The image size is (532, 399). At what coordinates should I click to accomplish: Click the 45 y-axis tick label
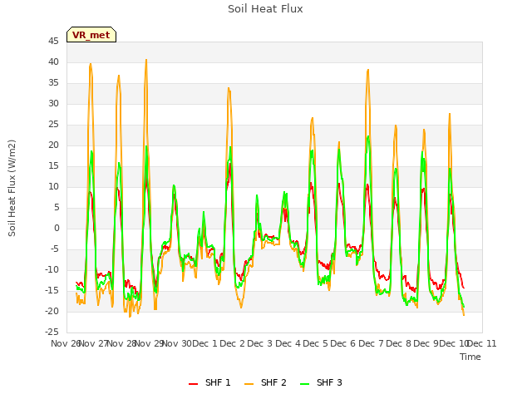point(53,42)
